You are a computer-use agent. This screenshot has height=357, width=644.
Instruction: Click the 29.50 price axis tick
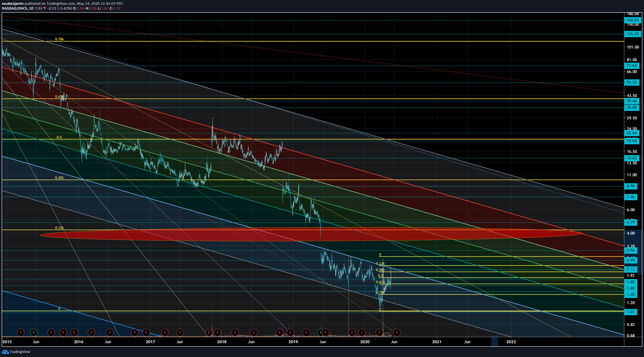(632, 118)
